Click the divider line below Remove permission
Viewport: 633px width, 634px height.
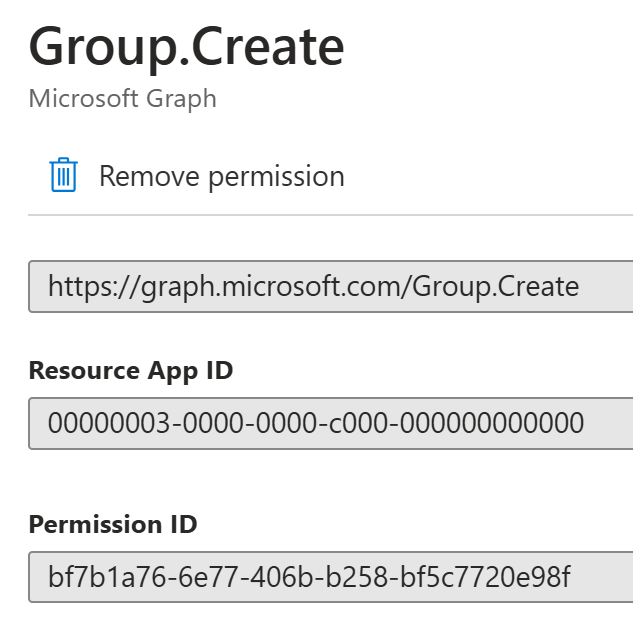point(331,215)
